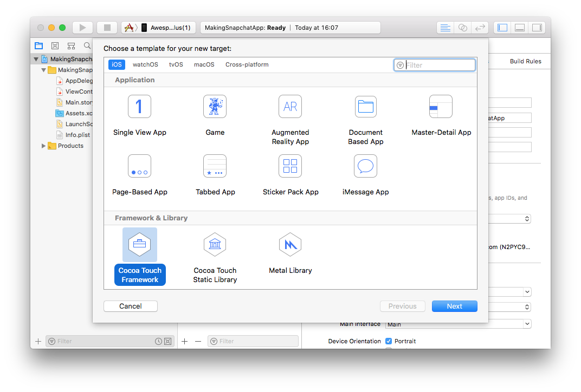
Task: Choose the Game template
Action: (x=215, y=115)
